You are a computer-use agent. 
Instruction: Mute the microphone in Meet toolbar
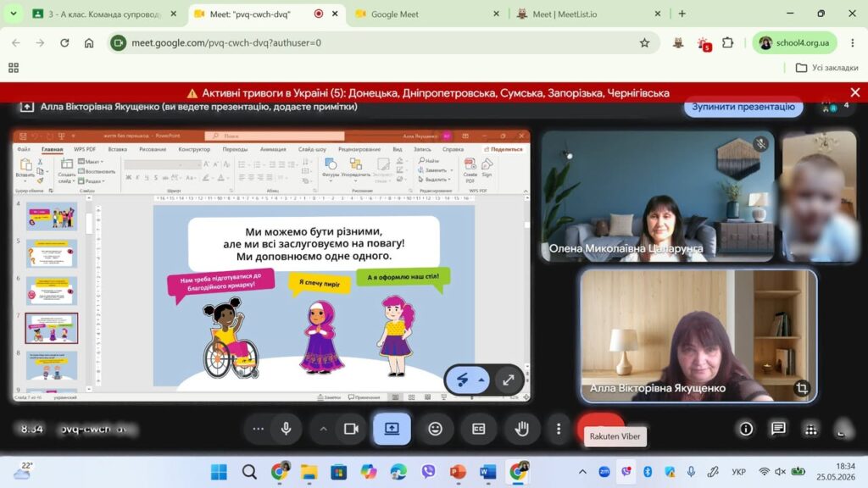tap(286, 429)
